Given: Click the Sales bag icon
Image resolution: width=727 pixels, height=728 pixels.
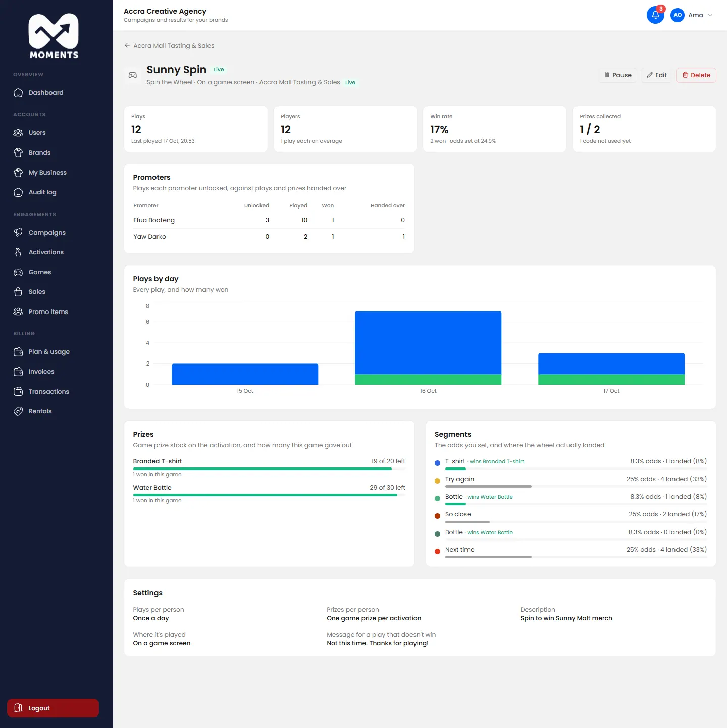Looking at the screenshot, I should point(18,292).
